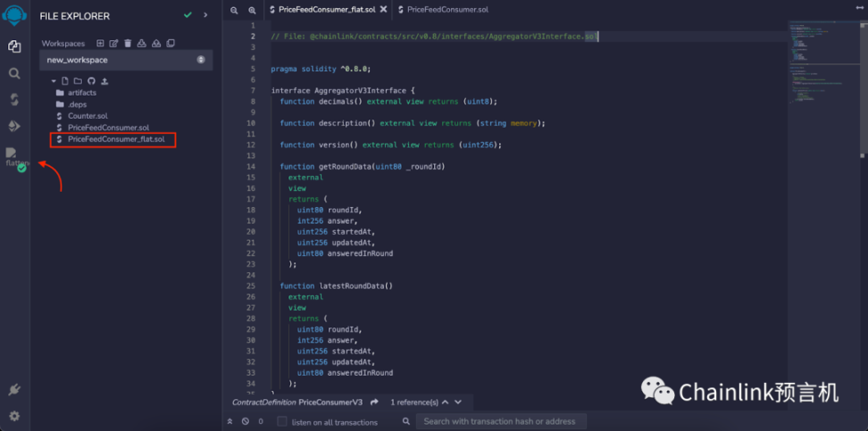Open PriceFeedConsumer_flat.sol in file tree
Screen dimensions: 868x431
click(x=116, y=139)
